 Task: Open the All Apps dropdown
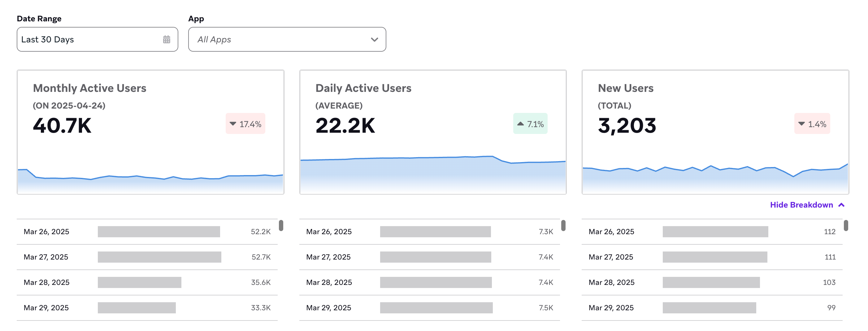click(287, 39)
